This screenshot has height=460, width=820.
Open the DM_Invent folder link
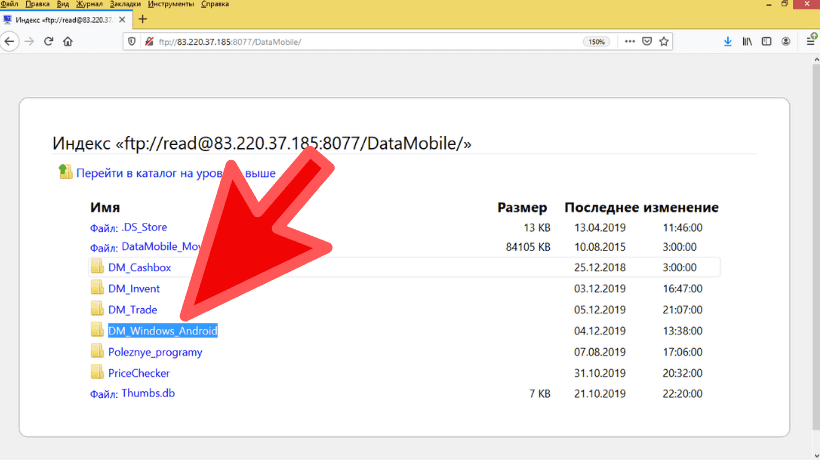(134, 289)
